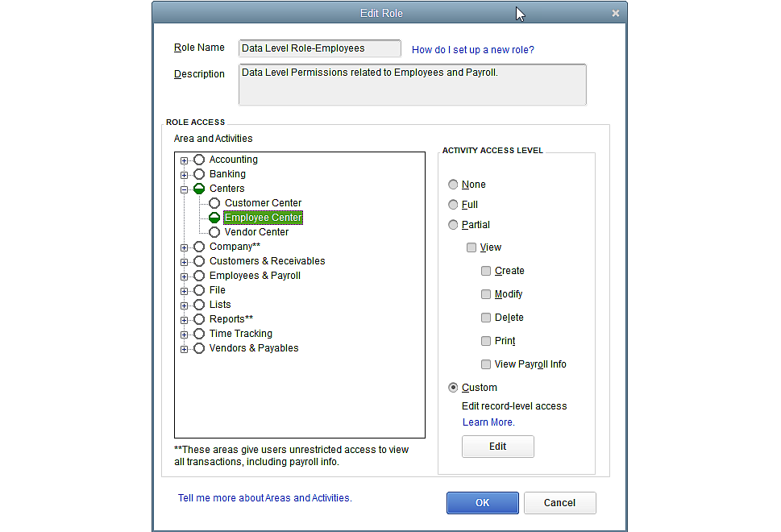
Task: Select Employee Center in the tree
Action: (x=263, y=218)
